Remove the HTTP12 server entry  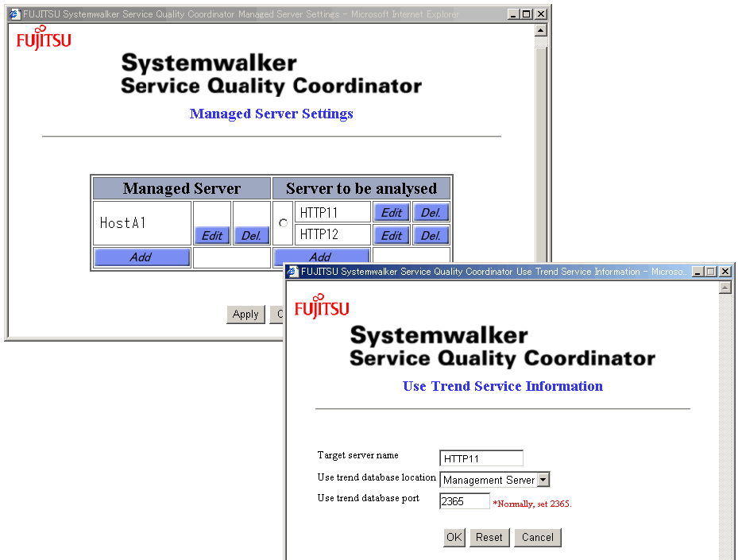[x=431, y=236]
